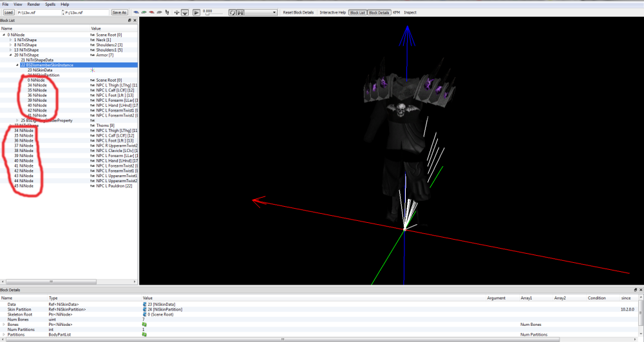
Task: Click the Reset Block Details toolbar item
Action: point(298,13)
